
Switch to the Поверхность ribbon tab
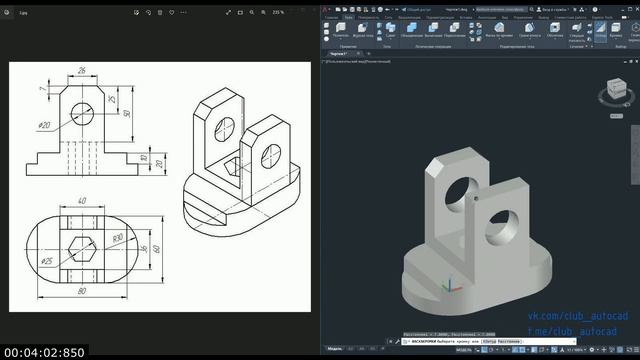tap(368, 18)
